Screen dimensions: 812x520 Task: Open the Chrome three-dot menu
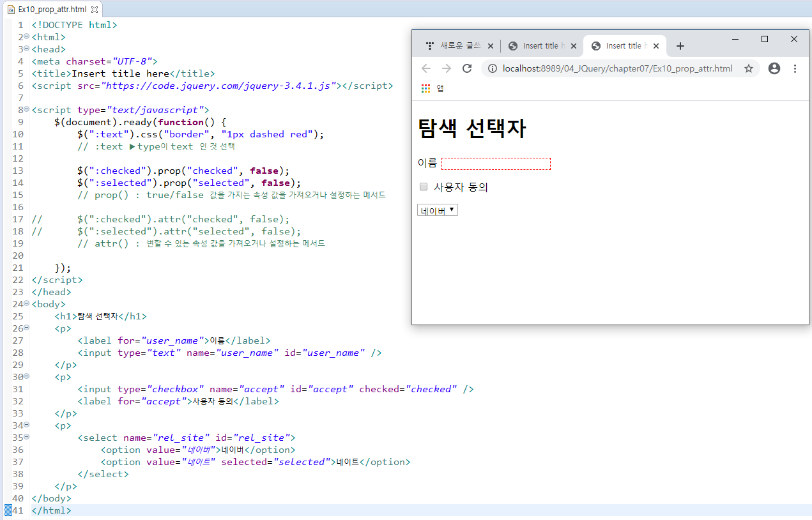tap(795, 68)
